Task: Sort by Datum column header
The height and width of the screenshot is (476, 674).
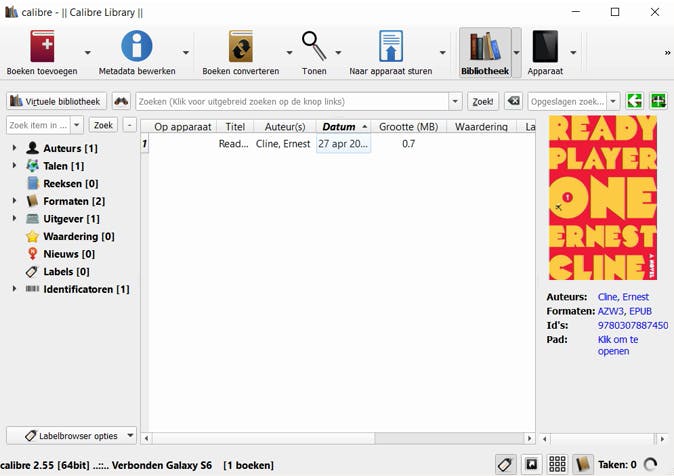Action: tap(343, 126)
